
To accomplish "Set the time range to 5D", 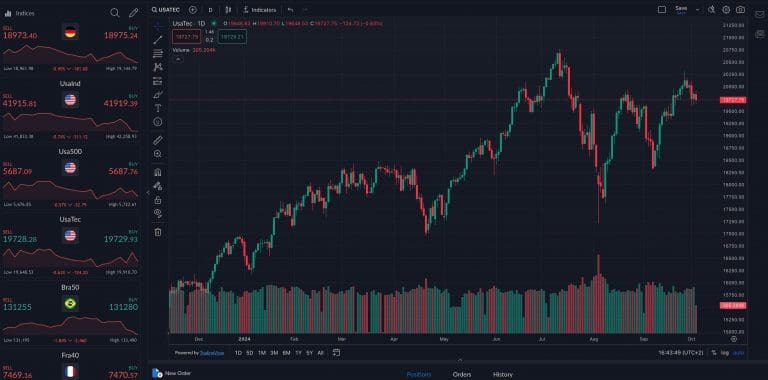I will [x=250, y=353].
